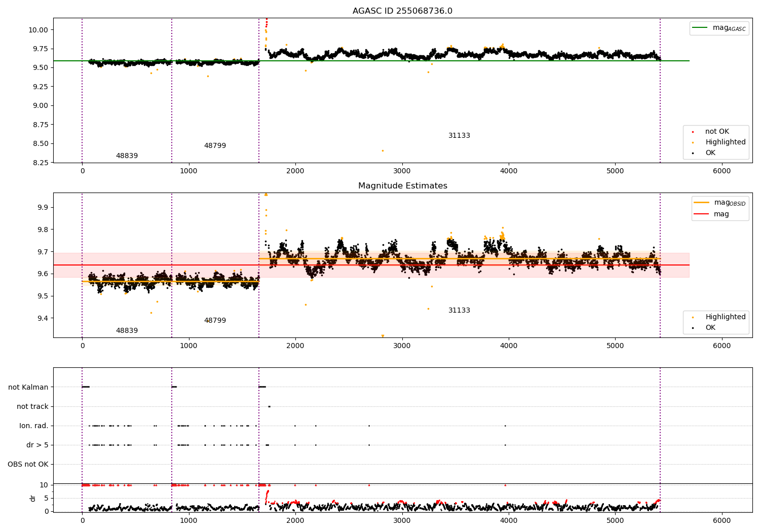Click the '5' tick on the dr axis
The height and width of the screenshot is (532, 760).
tap(46, 498)
